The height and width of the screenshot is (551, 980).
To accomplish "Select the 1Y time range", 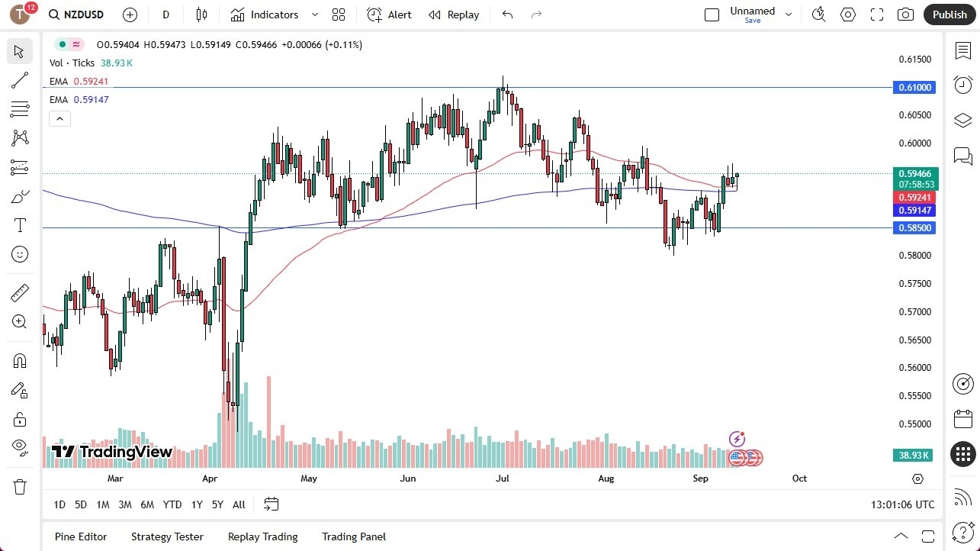I will pos(196,504).
